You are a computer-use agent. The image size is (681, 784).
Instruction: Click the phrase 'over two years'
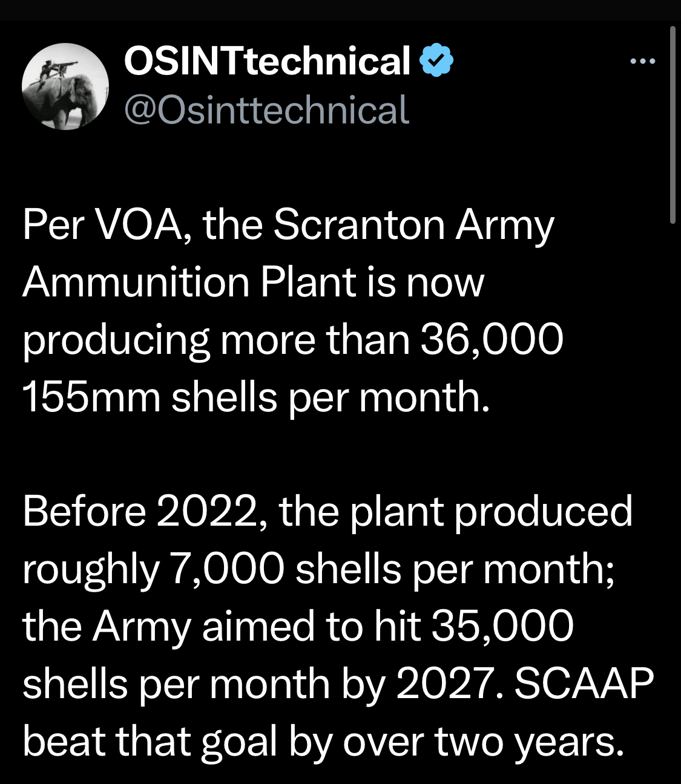coord(483,742)
